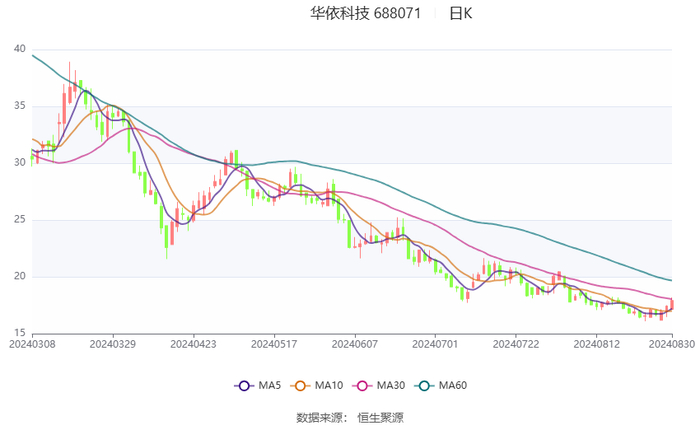This screenshot has width=700, height=426.
Task: Click the y-axis value 40
Action: (20, 49)
